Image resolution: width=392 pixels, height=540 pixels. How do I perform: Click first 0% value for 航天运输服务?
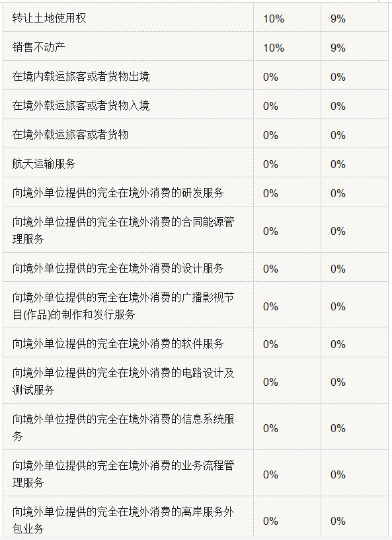[270, 164]
